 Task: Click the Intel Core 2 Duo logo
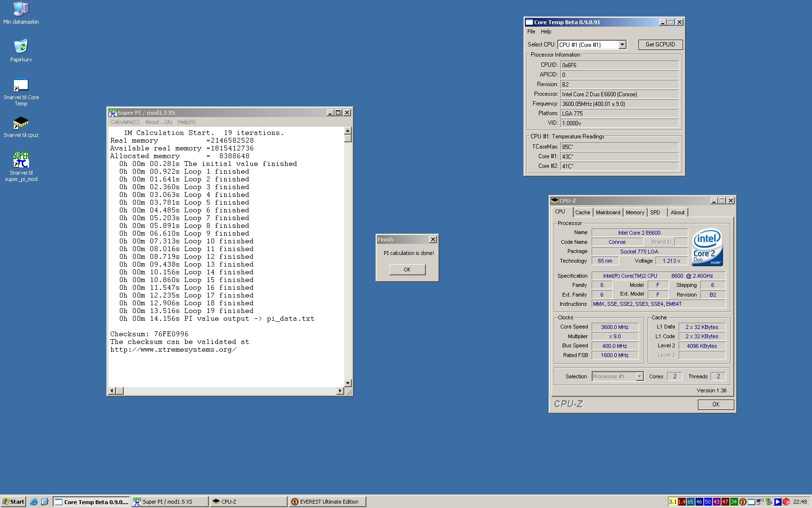707,247
